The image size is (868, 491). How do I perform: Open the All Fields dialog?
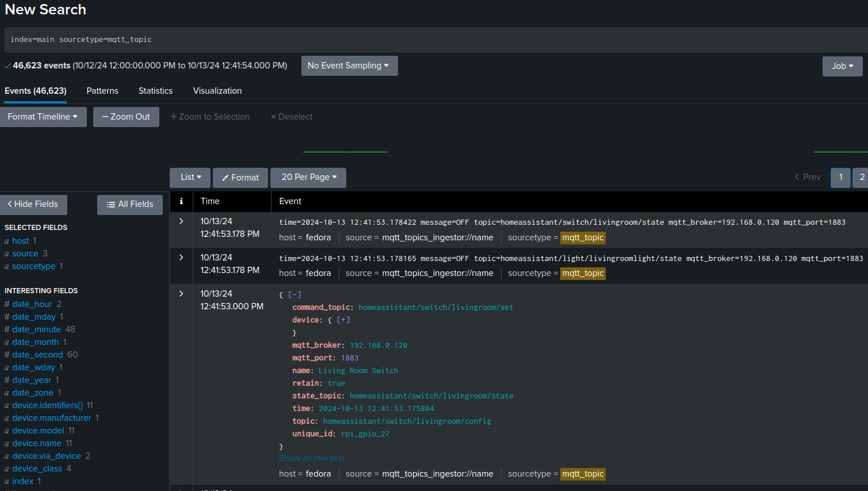click(130, 205)
